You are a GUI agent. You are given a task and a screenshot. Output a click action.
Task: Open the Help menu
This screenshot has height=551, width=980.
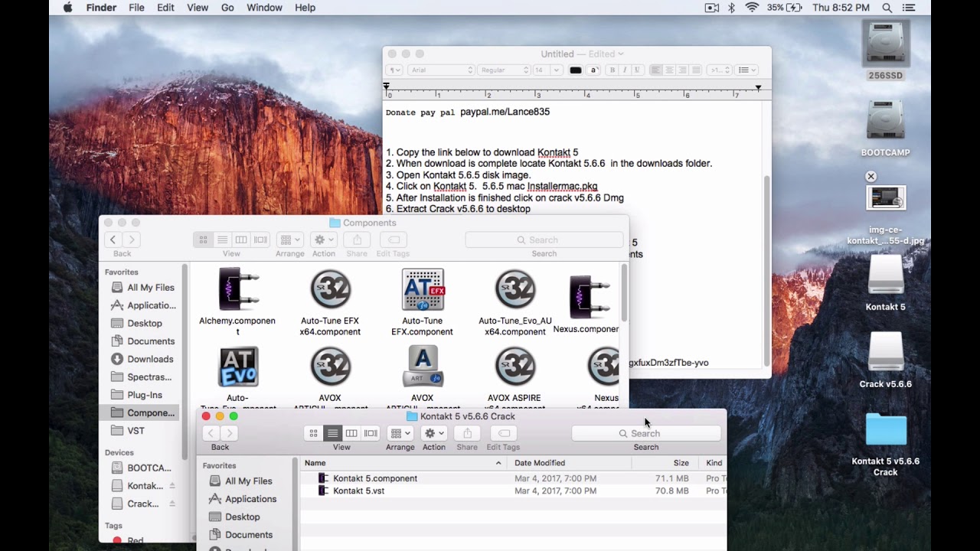305,8
